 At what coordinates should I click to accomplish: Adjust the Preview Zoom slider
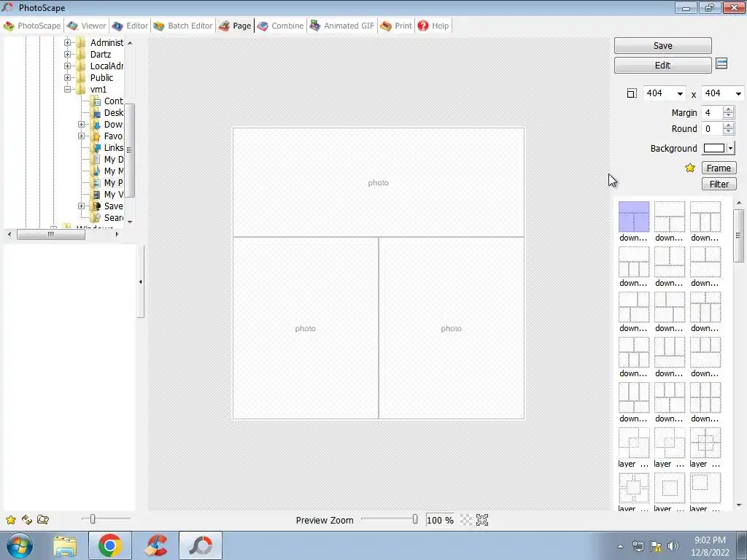click(x=415, y=519)
